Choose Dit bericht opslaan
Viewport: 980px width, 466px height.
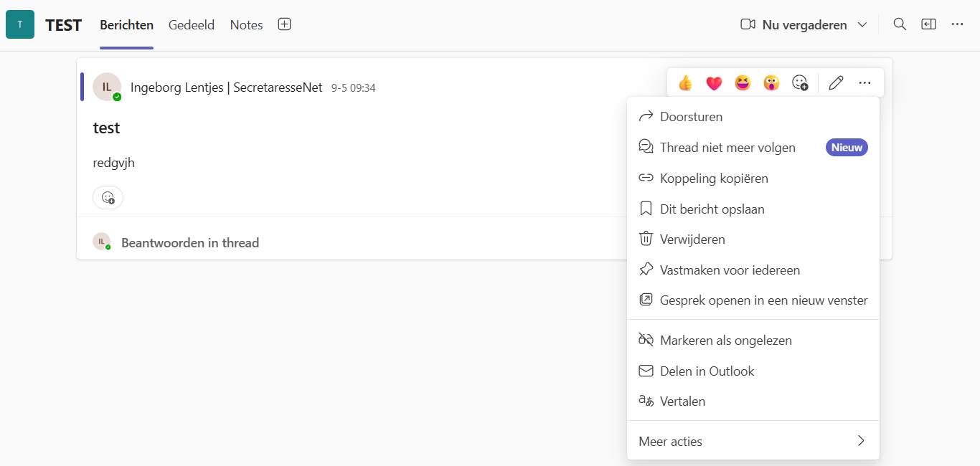pyautogui.click(x=753, y=209)
